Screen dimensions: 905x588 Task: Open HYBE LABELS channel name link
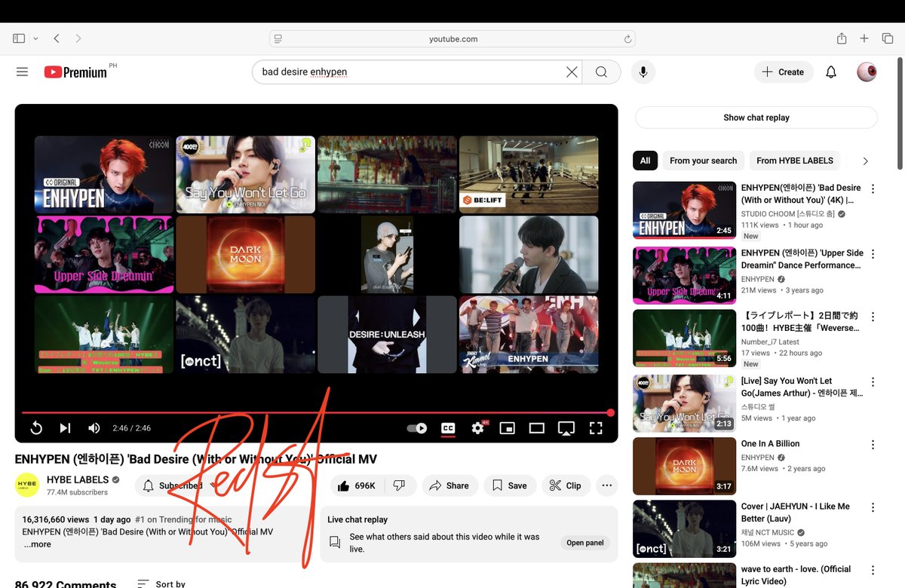[78, 479]
